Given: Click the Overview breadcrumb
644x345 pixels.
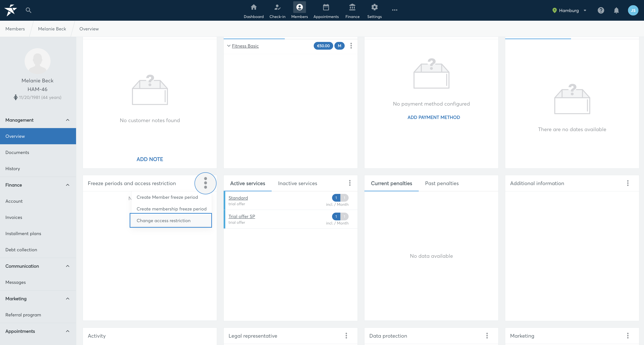Looking at the screenshot, I should 89,29.
